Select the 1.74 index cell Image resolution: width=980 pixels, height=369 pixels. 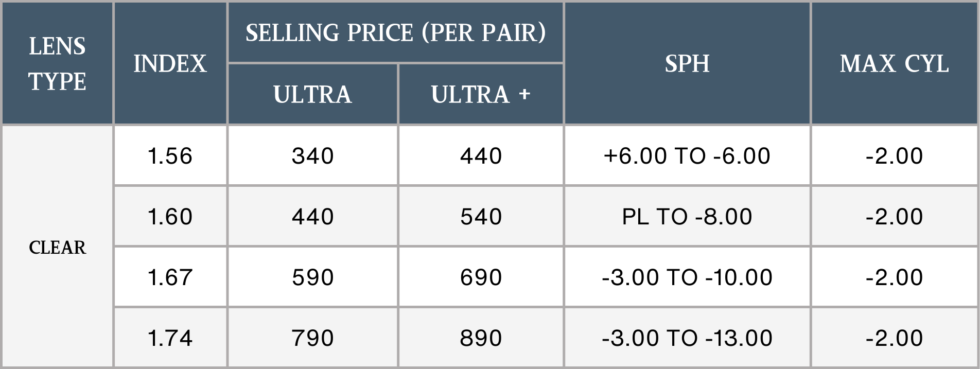pos(170,338)
